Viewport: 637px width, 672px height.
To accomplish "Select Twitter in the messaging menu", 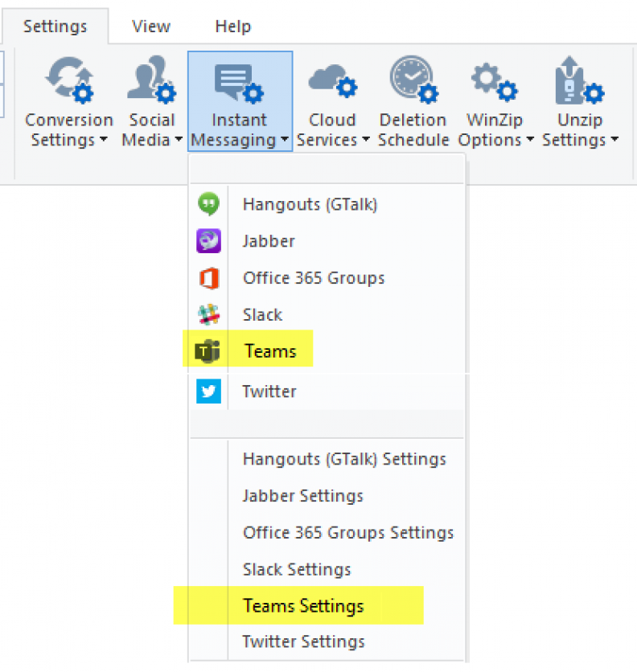I will point(327,391).
